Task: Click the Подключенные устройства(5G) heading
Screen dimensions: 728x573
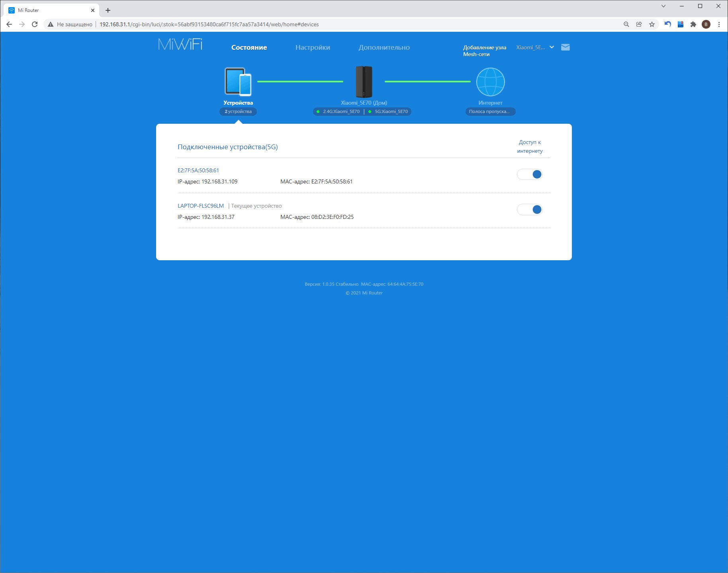Action: (x=228, y=147)
